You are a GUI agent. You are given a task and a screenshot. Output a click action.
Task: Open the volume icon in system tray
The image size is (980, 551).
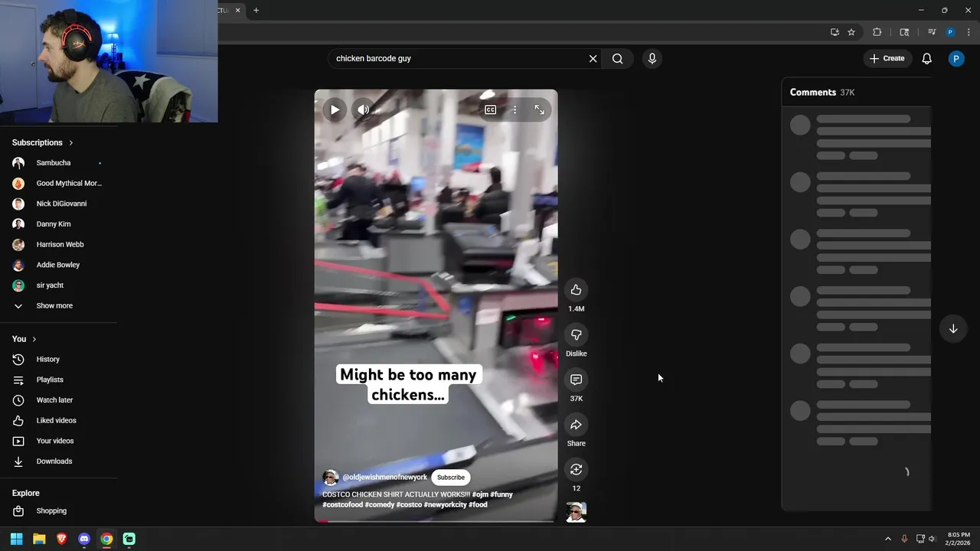point(932,539)
